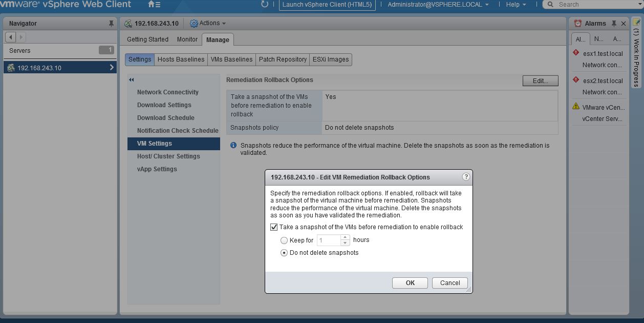The width and height of the screenshot is (644, 323).
Task: Pin the Alarms panel
Action: (x=614, y=24)
